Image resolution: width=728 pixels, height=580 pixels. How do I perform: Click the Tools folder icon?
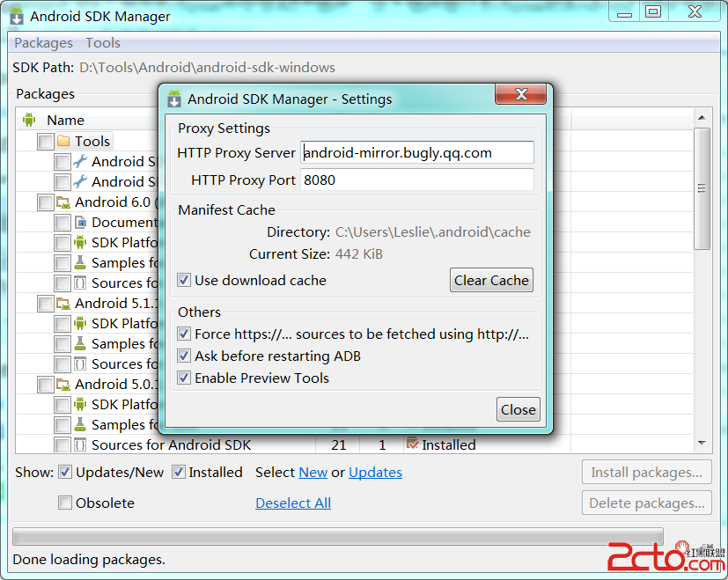[x=63, y=141]
